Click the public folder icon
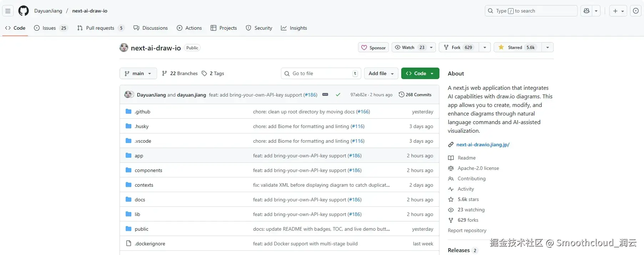This screenshot has height=255, width=644. (129, 229)
